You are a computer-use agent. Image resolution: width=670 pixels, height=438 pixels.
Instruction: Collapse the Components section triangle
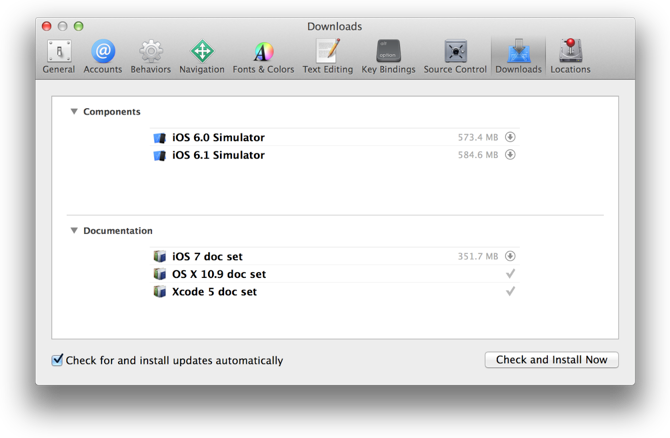[74, 112]
